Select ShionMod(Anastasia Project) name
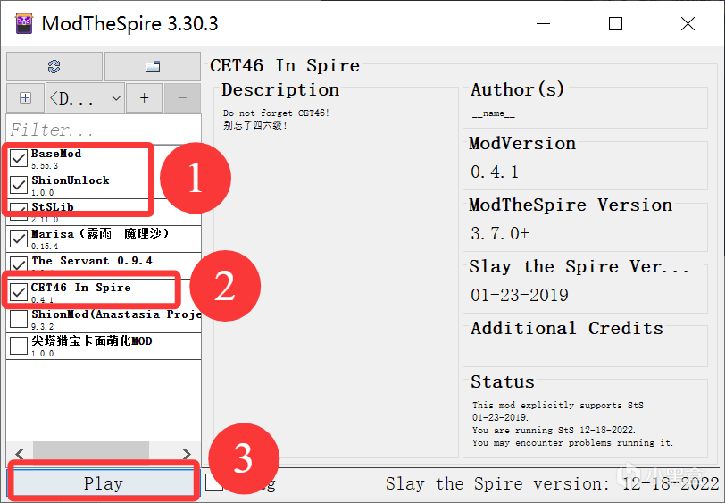This screenshot has height=503, width=725. (x=116, y=314)
